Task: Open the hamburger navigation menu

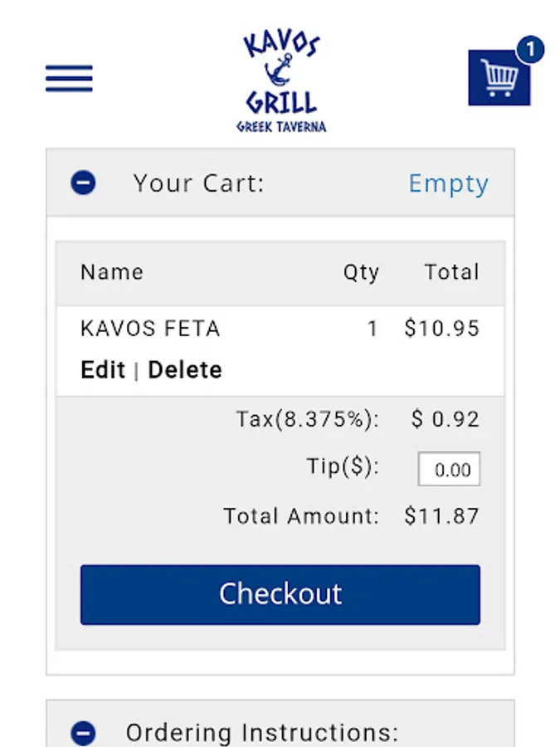Action: point(69,78)
